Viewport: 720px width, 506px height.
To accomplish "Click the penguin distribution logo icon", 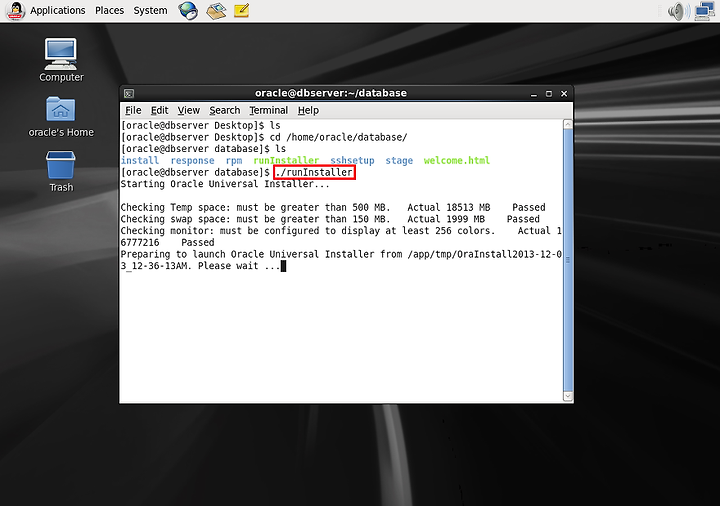I will [x=15, y=11].
